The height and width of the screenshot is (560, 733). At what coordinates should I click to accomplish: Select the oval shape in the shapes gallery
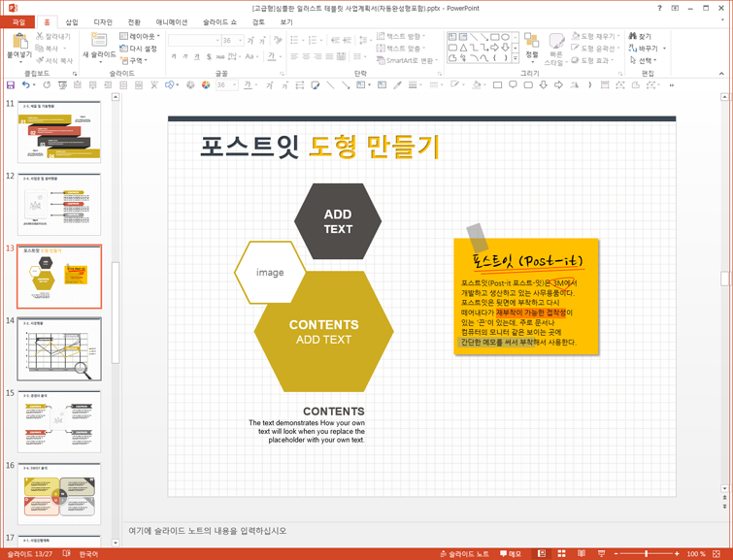(506, 37)
